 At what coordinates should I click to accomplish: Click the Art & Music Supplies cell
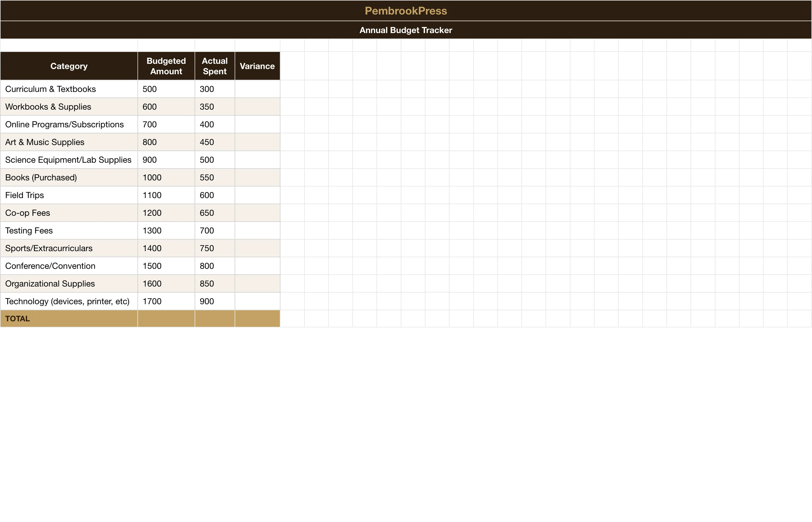point(69,142)
